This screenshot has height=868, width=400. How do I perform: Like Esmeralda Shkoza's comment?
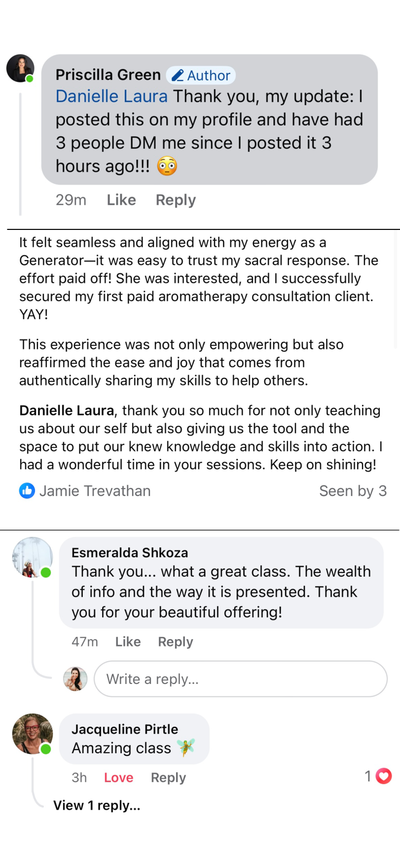tap(128, 642)
